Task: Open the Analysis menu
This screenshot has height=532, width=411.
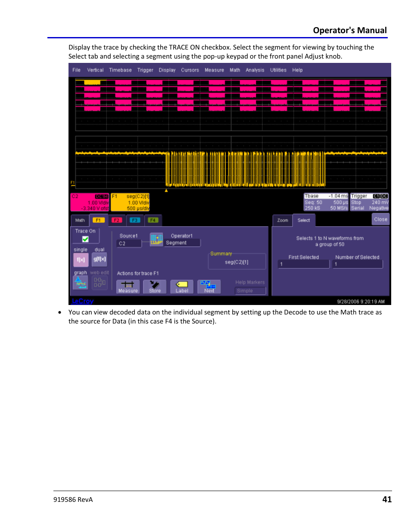Action: coord(255,70)
